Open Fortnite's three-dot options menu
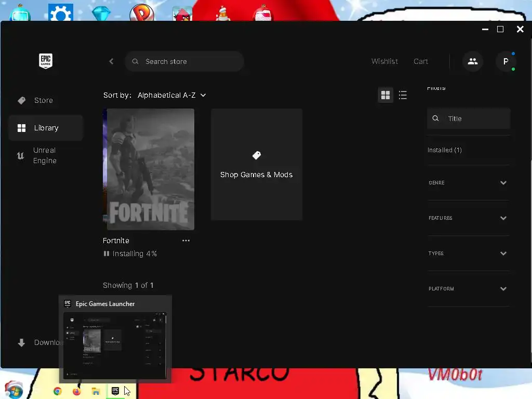The width and height of the screenshot is (532, 399). point(186,241)
